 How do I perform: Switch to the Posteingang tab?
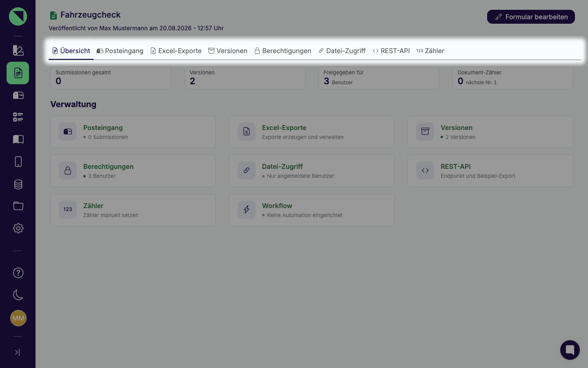120,51
